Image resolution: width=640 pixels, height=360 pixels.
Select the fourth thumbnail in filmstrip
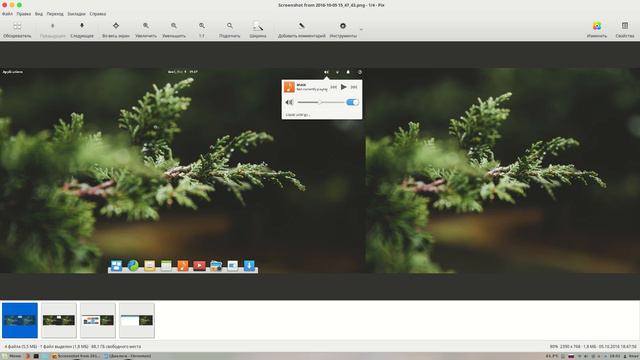(137, 320)
